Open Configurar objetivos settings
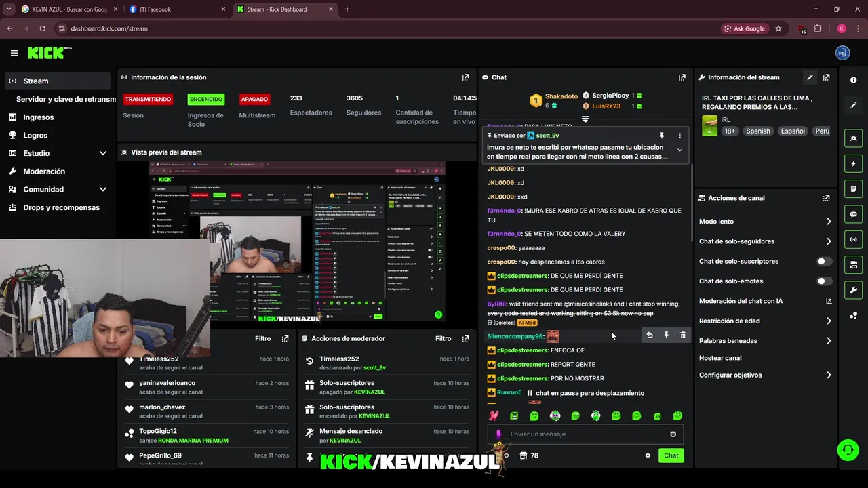This screenshot has height=488, width=868. (765, 375)
